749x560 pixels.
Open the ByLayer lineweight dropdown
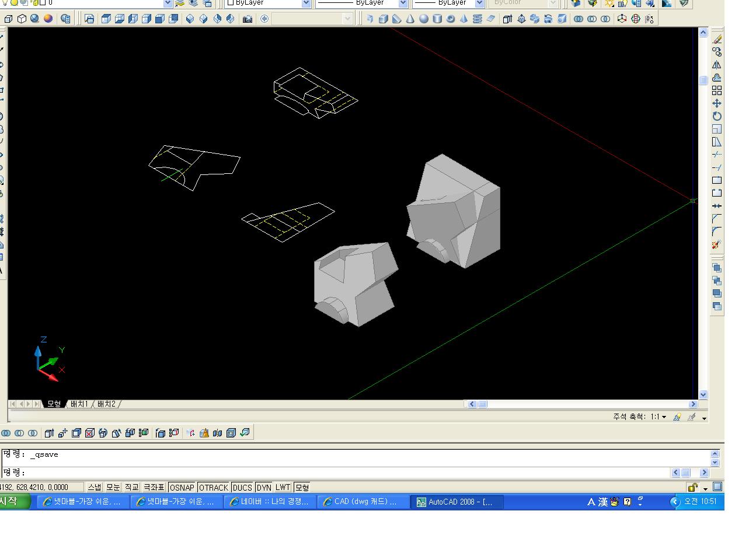coord(479,3)
